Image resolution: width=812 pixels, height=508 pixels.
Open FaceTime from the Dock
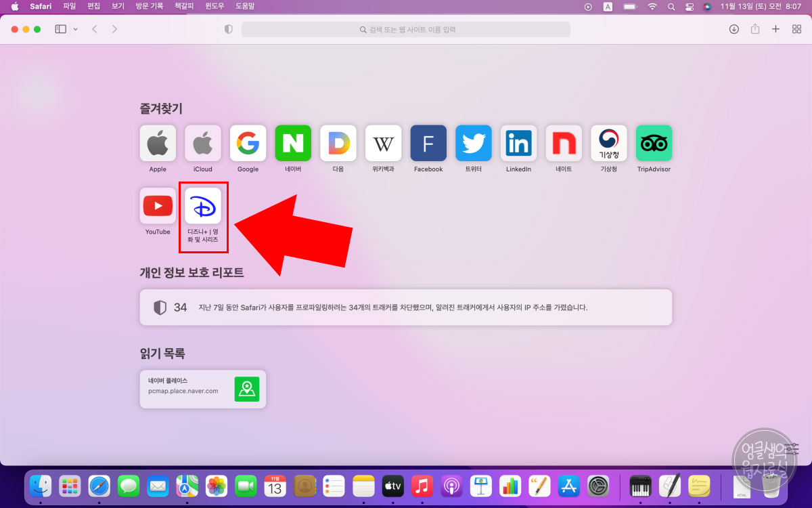pyautogui.click(x=246, y=486)
